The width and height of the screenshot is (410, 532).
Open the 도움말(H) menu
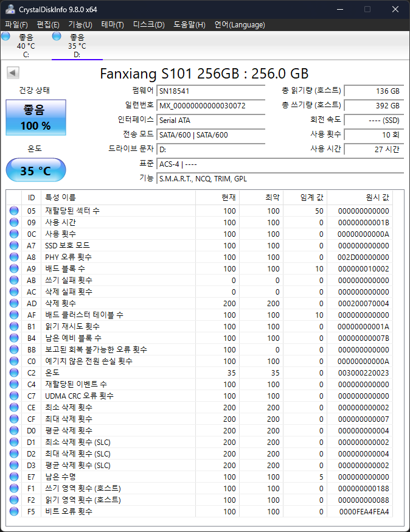tap(189, 25)
